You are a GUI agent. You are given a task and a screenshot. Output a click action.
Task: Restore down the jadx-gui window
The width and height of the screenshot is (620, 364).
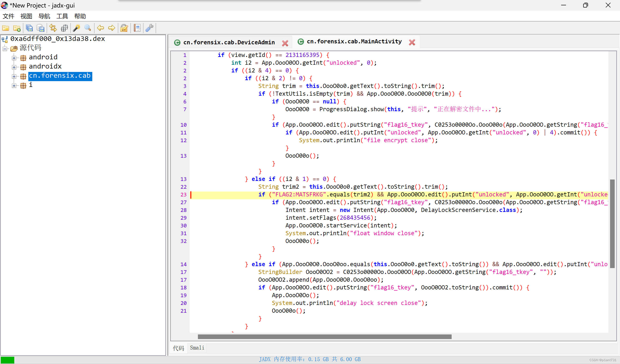click(586, 5)
